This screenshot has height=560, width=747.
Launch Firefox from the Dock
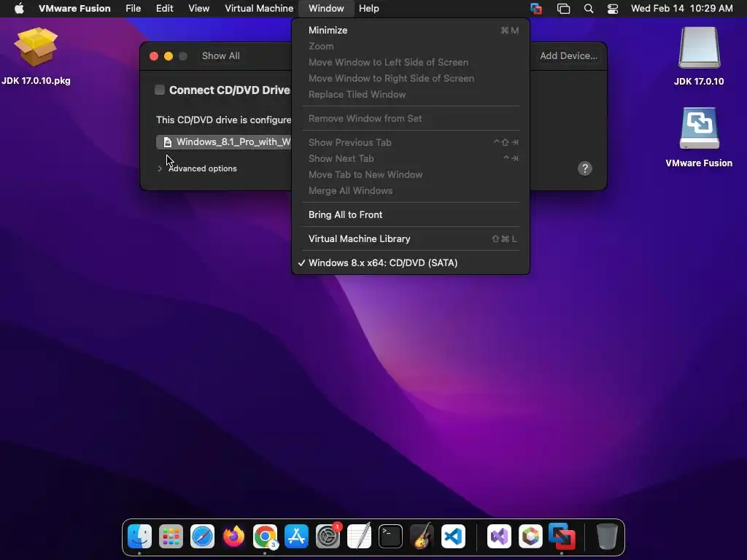pyautogui.click(x=233, y=536)
